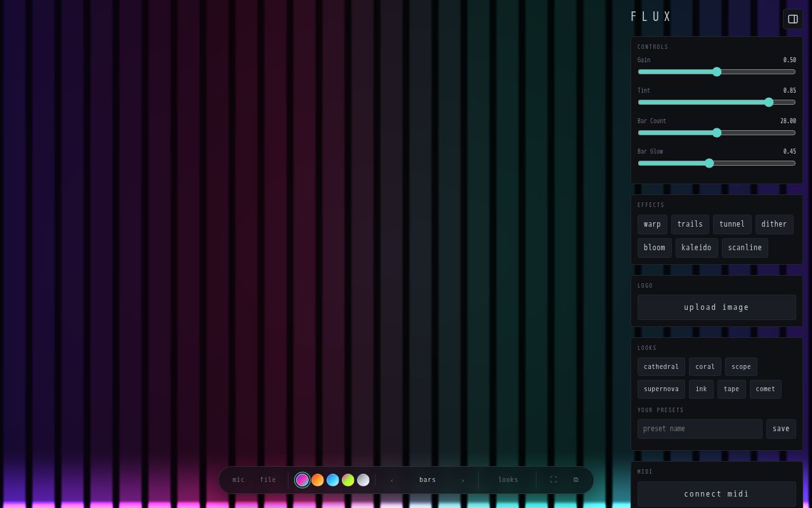Toggle the tunnel effect

coord(732,224)
